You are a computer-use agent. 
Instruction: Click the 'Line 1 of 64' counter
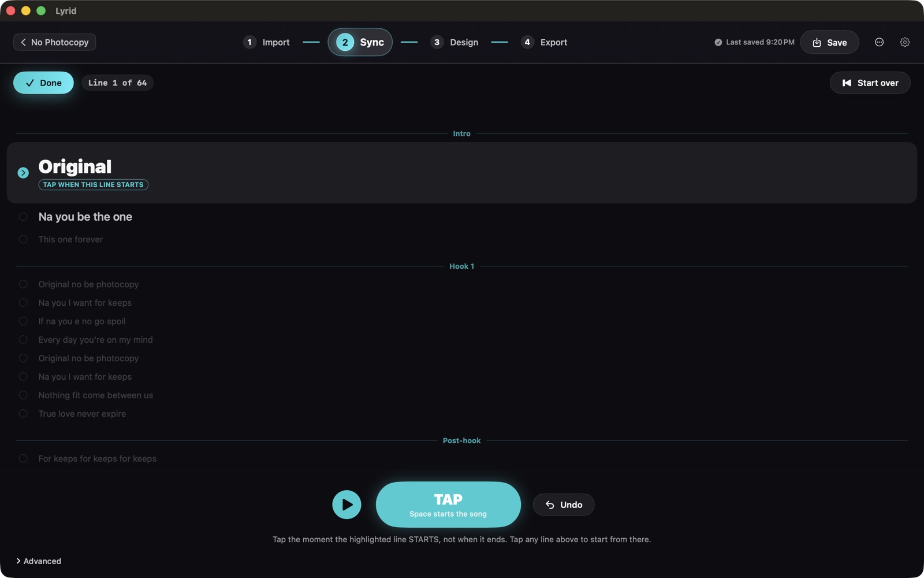(x=117, y=83)
